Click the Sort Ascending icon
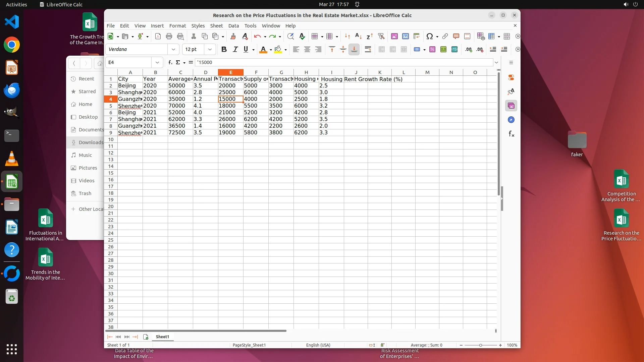This screenshot has height=362, width=644. 358,36
